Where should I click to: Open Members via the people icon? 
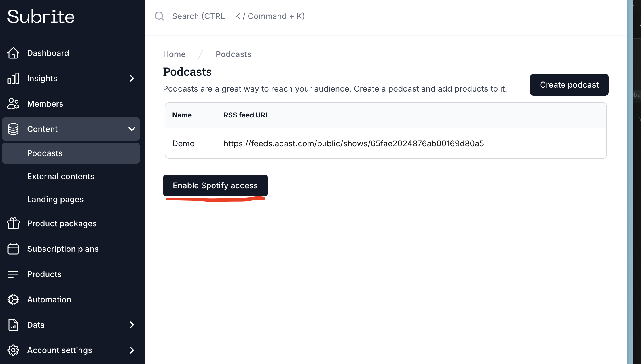tap(13, 104)
